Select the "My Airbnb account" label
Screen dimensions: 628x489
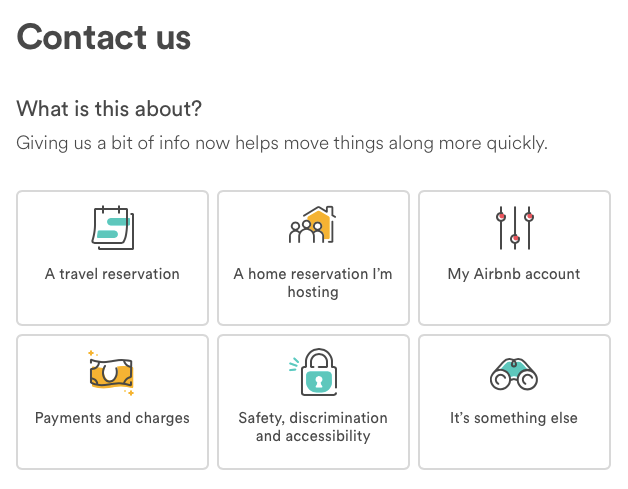click(x=514, y=273)
